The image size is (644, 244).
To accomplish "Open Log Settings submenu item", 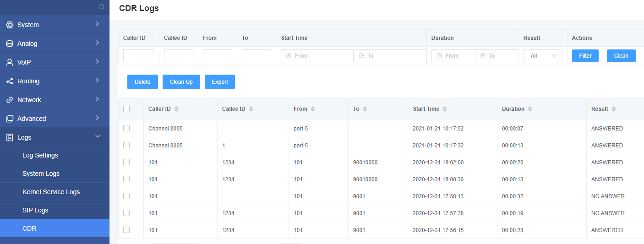I will pyautogui.click(x=55, y=155).
